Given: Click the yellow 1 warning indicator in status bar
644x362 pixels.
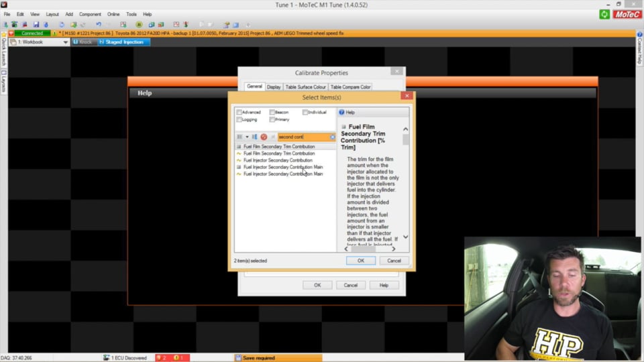Looking at the screenshot, I should click(179, 358).
